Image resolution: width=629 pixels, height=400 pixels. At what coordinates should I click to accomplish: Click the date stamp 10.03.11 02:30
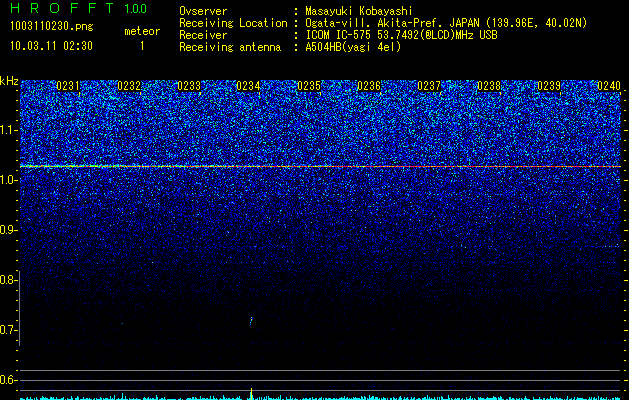(x=51, y=46)
